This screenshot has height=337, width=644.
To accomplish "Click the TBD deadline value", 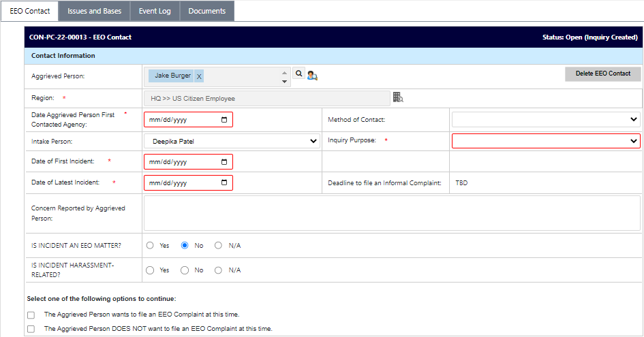I will tap(461, 183).
